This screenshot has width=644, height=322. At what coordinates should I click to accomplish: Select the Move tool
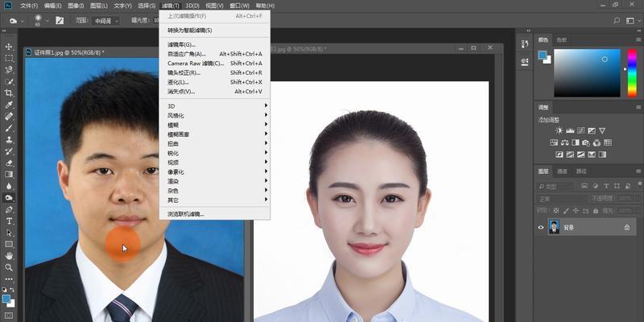coord(9,47)
